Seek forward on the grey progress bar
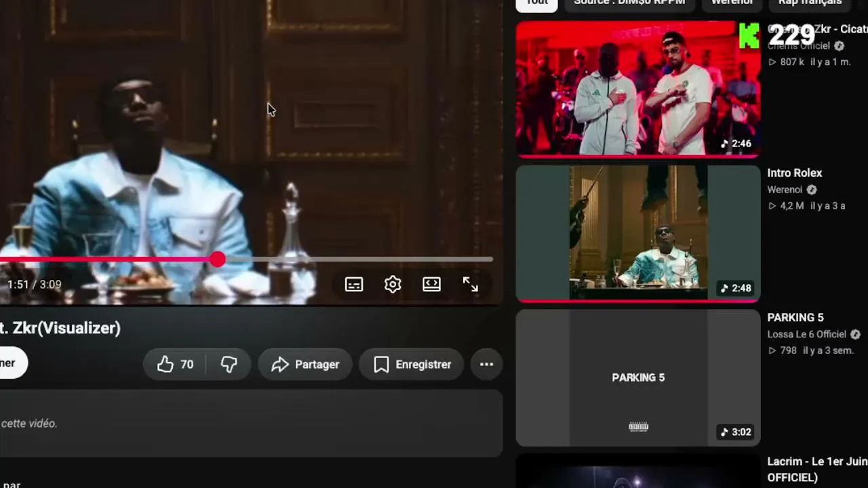Viewport: 868px width, 488px height. [358, 260]
